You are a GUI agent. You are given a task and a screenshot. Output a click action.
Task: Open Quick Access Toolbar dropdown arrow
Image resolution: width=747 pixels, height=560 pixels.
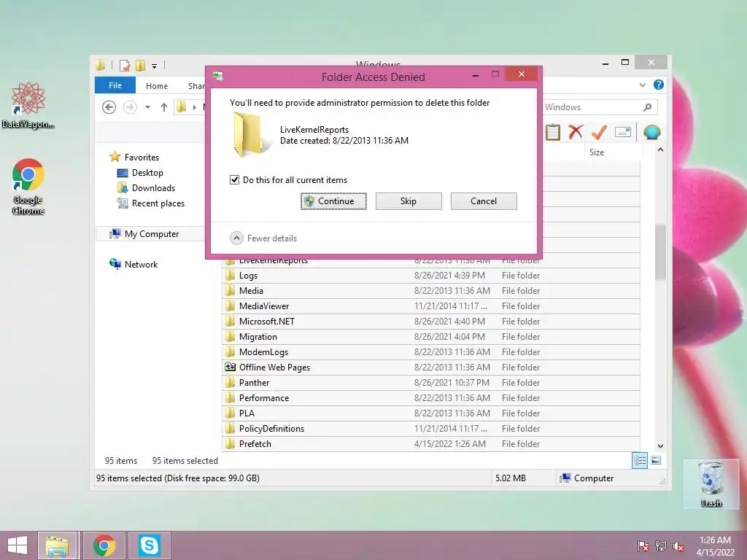(155, 66)
